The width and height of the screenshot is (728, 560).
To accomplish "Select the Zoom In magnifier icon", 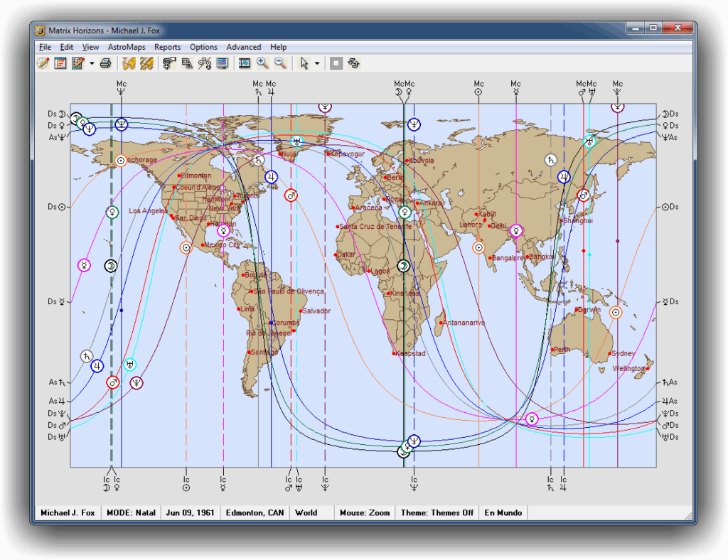I will pyautogui.click(x=262, y=63).
